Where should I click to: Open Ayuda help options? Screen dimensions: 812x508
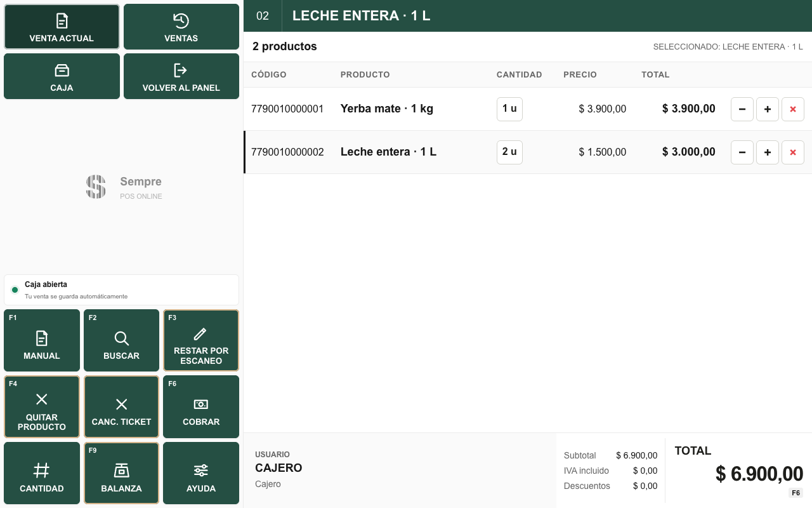pyautogui.click(x=201, y=473)
